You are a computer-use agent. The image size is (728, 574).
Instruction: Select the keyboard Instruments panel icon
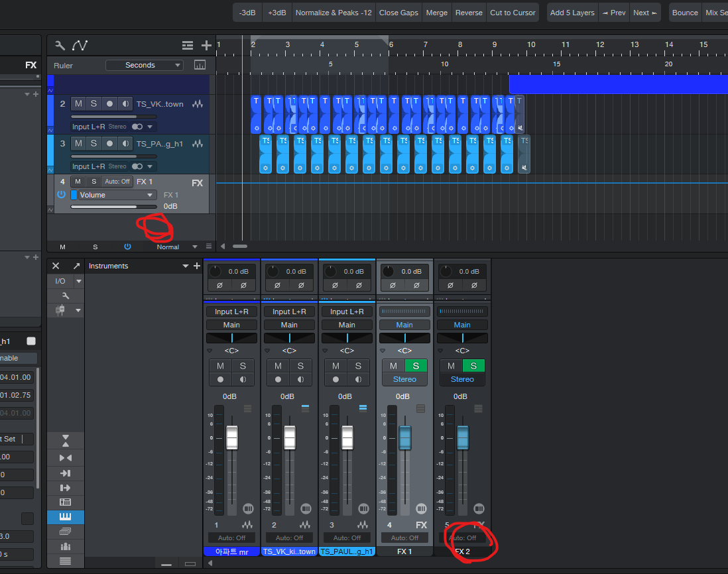pos(65,517)
